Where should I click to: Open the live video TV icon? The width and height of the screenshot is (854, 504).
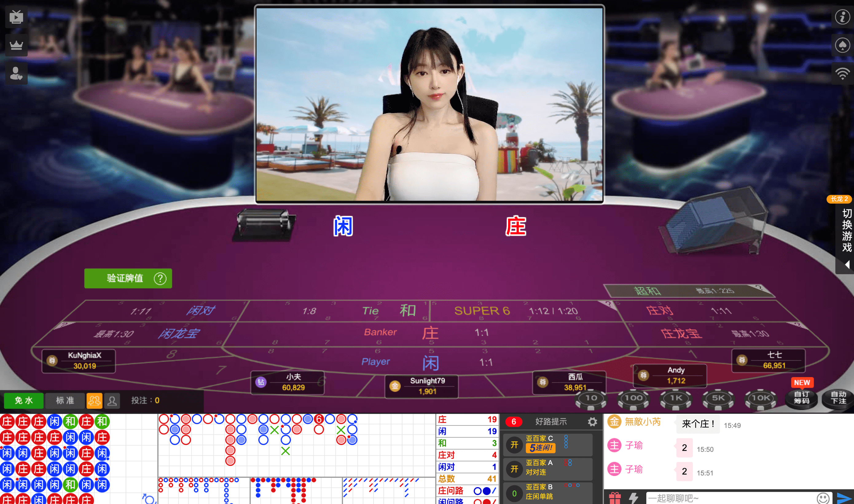point(16,17)
